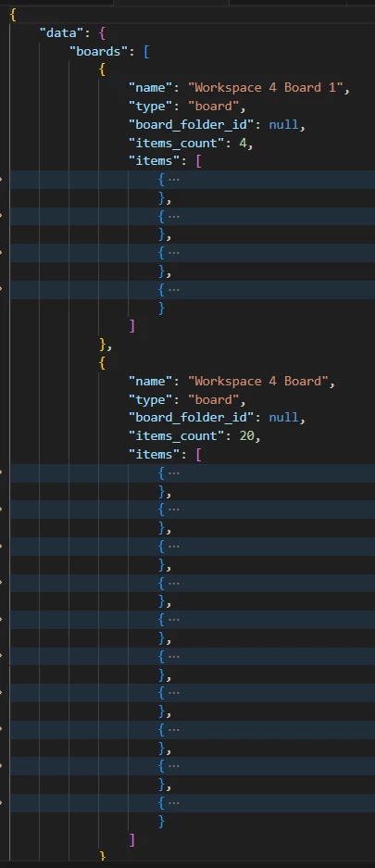Click "type" key under Workspace 4 Board 1
The width and height of the screenshot is (375, 868).
150,107
